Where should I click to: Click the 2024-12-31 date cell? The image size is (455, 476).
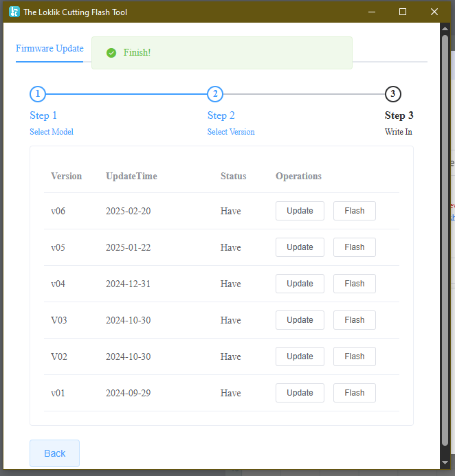point(128,284)
